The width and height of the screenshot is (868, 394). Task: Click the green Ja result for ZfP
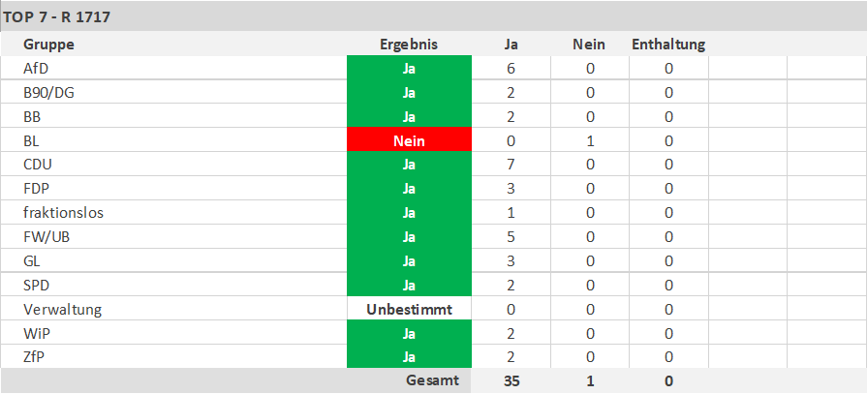[x=409, y=357]
